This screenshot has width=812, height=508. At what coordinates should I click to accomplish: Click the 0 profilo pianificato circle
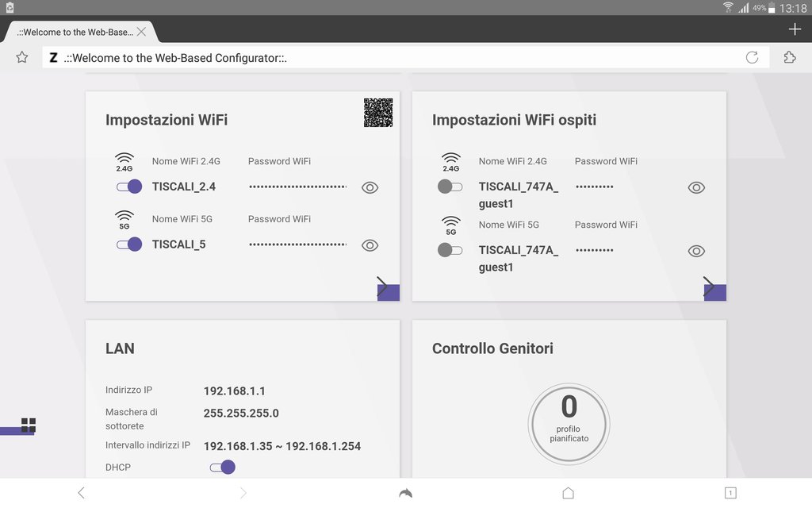coord(569,424)
